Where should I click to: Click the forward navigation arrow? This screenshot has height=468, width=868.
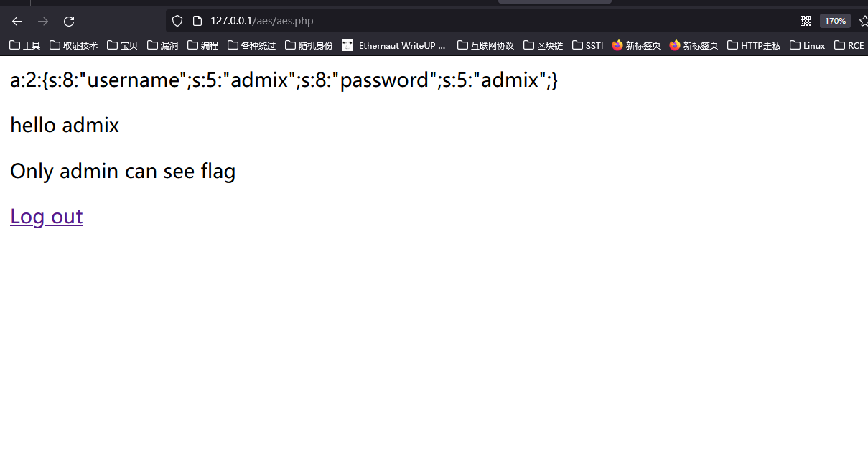pos(43,22)
